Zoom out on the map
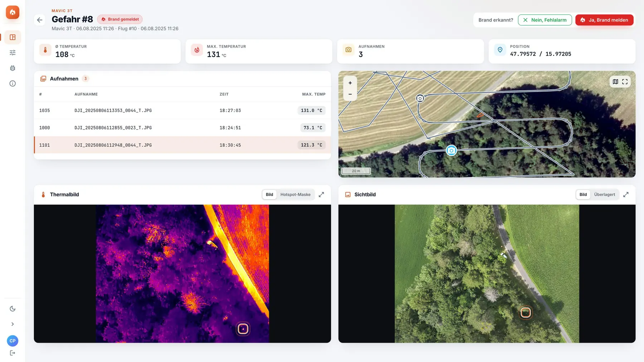Screen dimensions: 644x362 (x=350, y=94)
